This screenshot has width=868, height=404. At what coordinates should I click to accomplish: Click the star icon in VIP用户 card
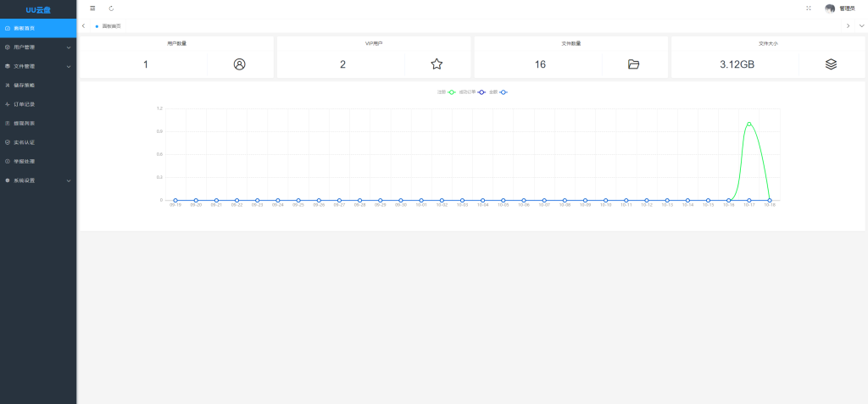437,64
